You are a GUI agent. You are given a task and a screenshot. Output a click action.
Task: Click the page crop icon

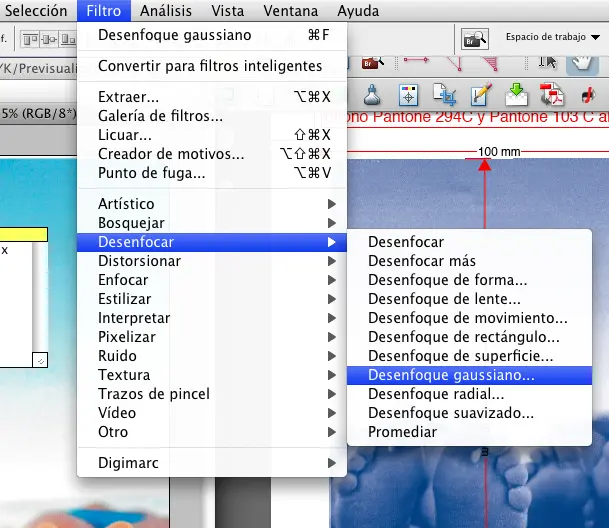click(444, 94)
